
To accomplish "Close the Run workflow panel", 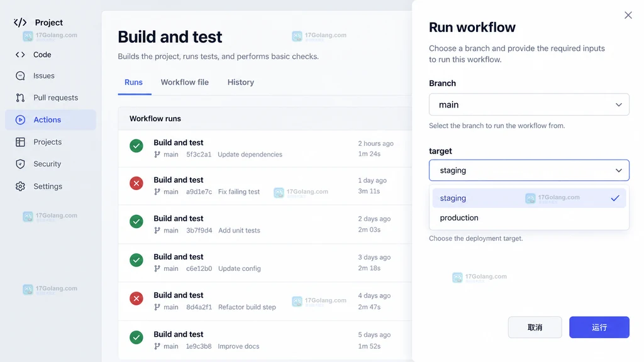I will pyautogui.click(x=628, y=15).
